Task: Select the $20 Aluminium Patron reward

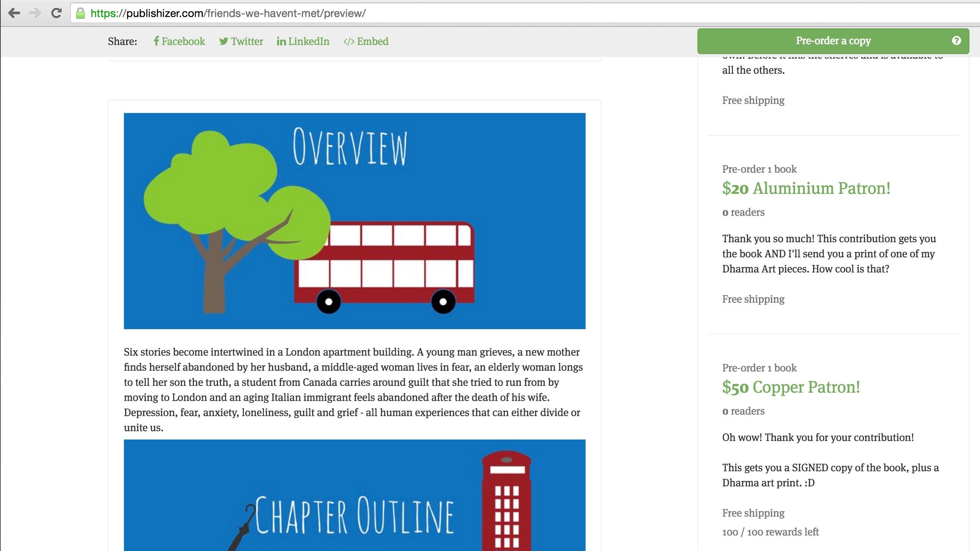Action: tap(806, 188)
